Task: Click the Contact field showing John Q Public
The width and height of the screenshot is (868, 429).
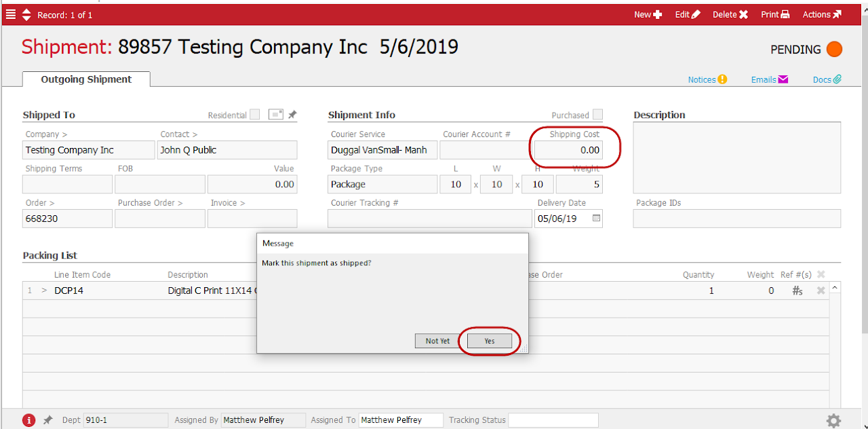Action: click(x=227, y=150)
